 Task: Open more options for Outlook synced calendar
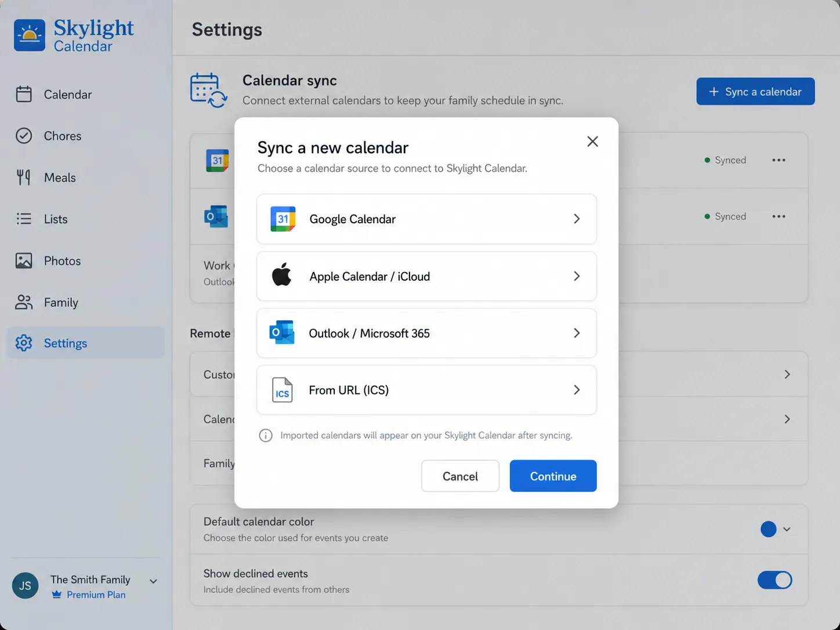779,216
